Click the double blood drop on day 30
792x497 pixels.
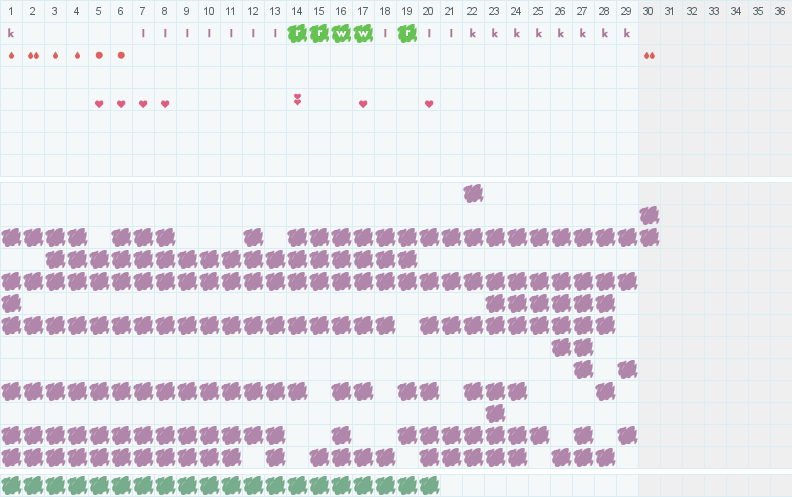pyautogui.click(x=649, y=55)
